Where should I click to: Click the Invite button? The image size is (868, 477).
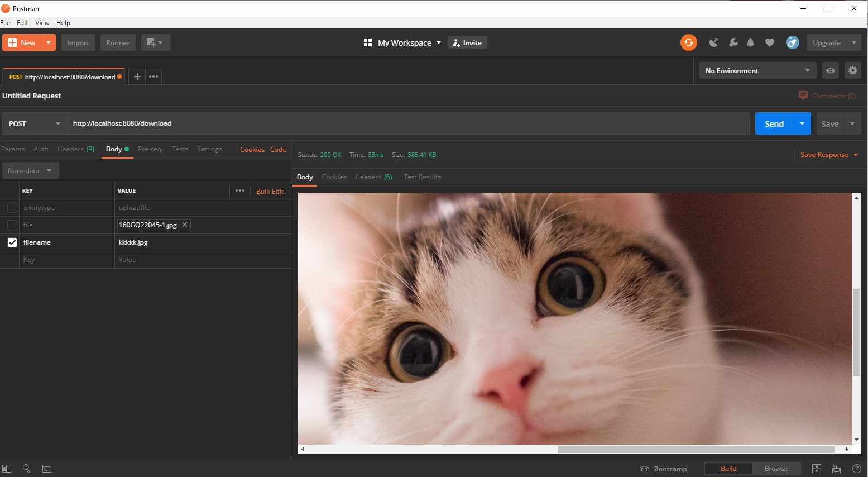tap(467, 42)
